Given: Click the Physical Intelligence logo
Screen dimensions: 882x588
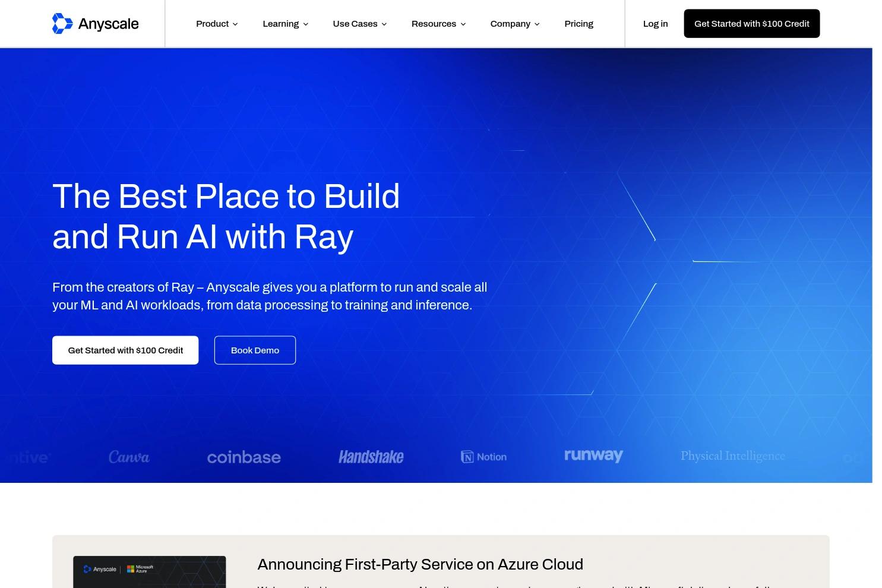Looking at the screenshot, I should pyautogui.click(x=733, y=456).
